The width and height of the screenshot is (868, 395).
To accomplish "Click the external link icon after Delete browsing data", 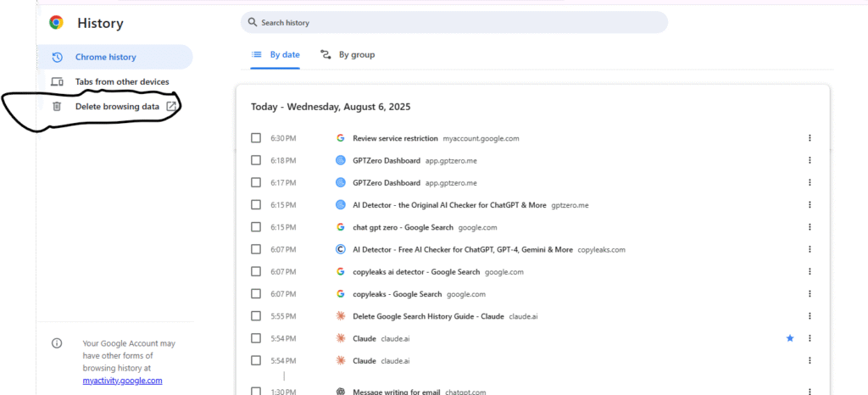I will (x=171, y=106).
